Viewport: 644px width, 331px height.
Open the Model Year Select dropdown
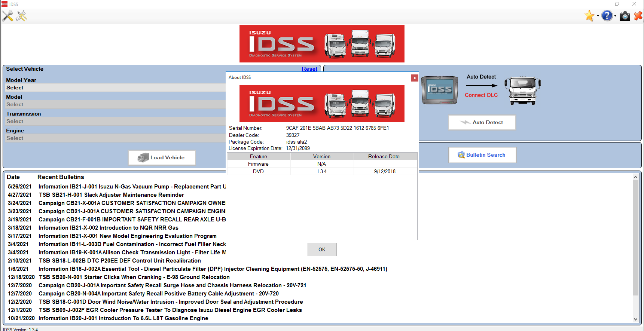(x=116, y=88)
